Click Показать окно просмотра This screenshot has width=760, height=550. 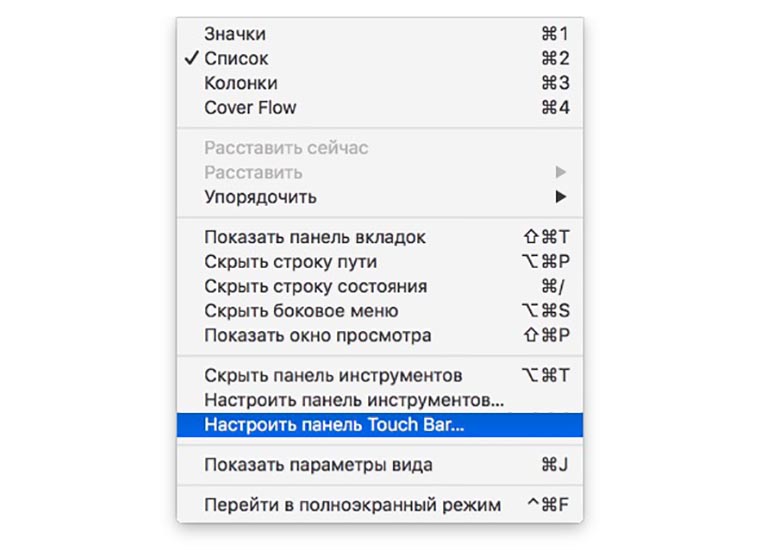coord(317,335)
